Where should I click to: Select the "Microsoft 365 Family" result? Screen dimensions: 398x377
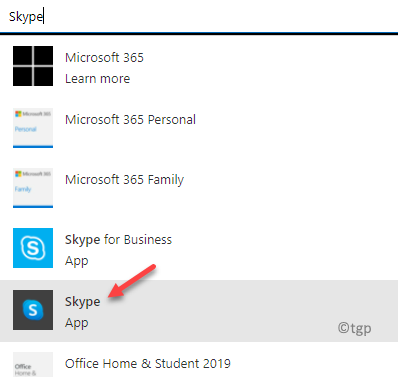pyautogui.click(x=124, y=180)
